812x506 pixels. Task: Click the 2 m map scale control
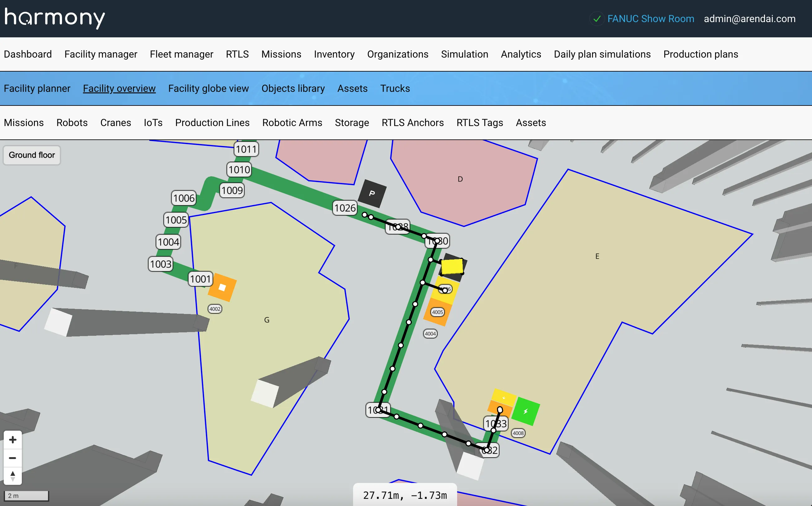(27, 495)
